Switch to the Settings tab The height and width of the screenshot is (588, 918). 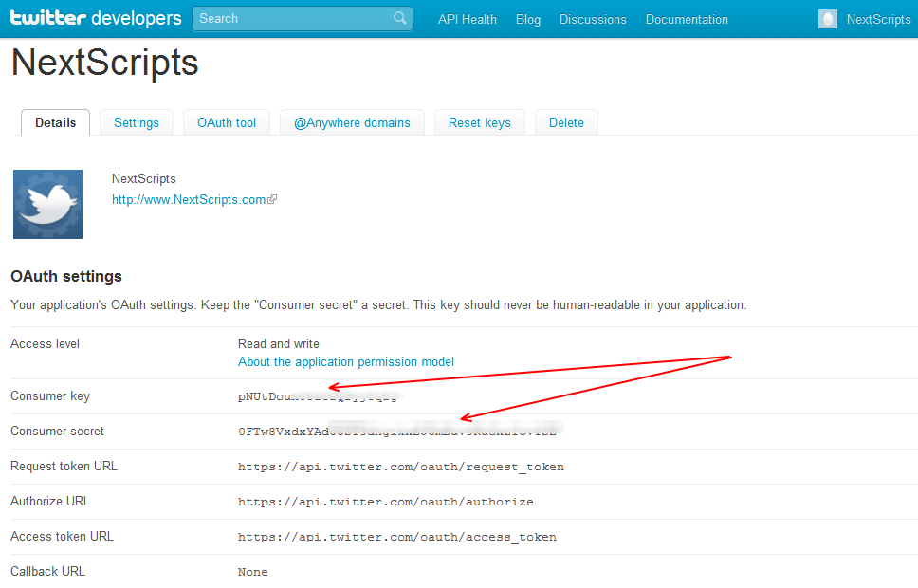click(x=137, y=123)
